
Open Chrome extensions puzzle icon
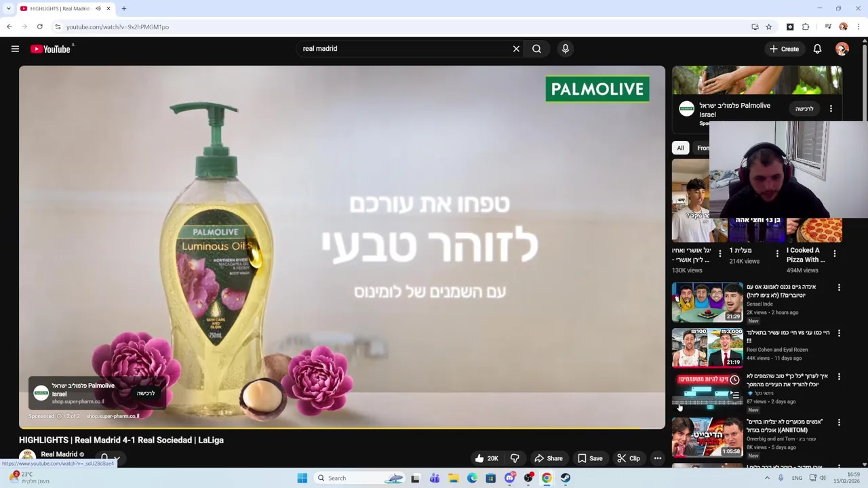point(806,26)
